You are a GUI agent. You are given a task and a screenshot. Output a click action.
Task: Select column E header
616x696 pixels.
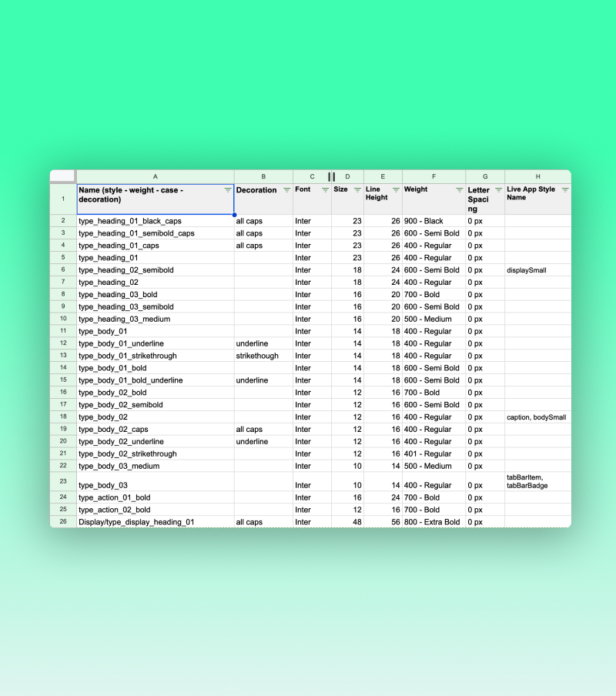pos(383,176)
